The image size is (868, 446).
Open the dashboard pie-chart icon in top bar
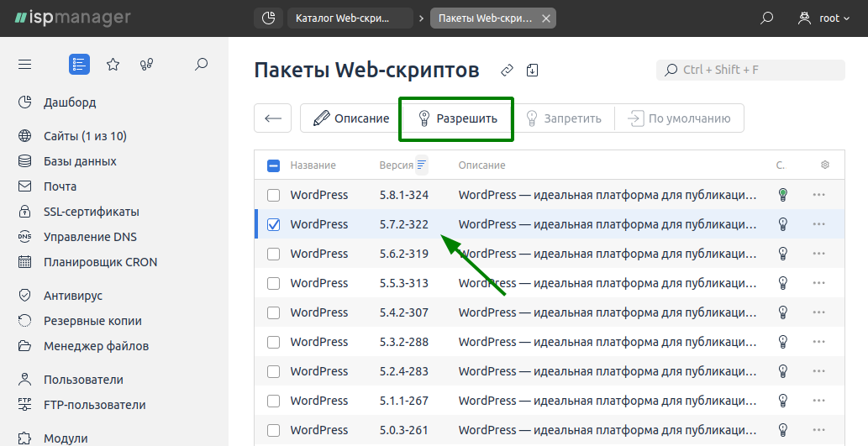pos(269,18)
